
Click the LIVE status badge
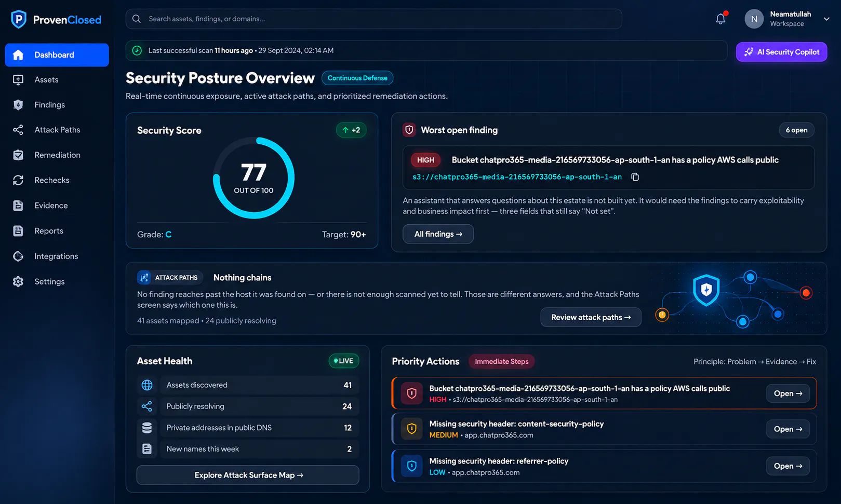point(343,361)
